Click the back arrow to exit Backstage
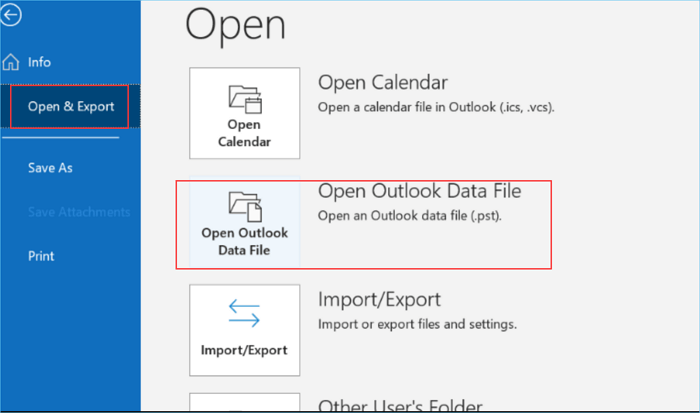The height and width of the screenshot is (413, 700). click(x=13, y=15)
